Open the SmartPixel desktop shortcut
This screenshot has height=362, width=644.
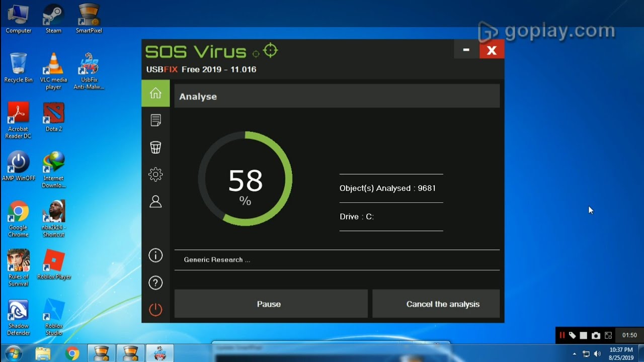point(89,19)
